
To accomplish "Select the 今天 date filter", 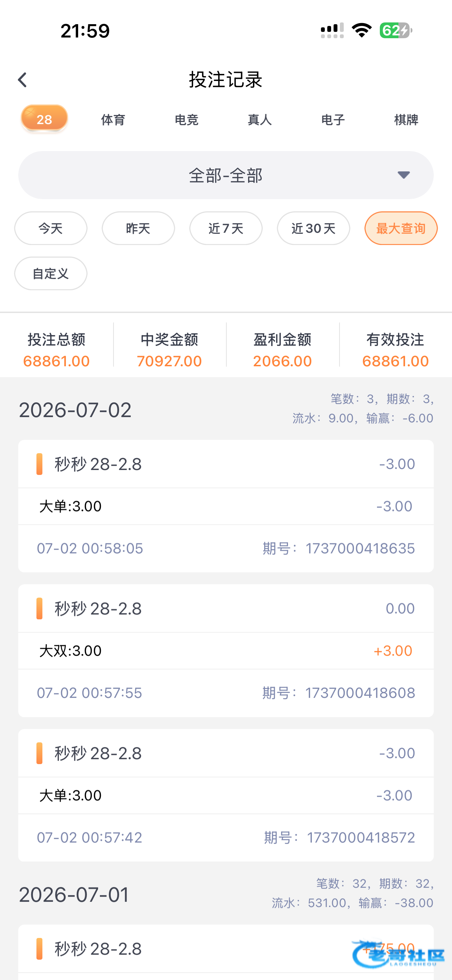I will [50, 228].
